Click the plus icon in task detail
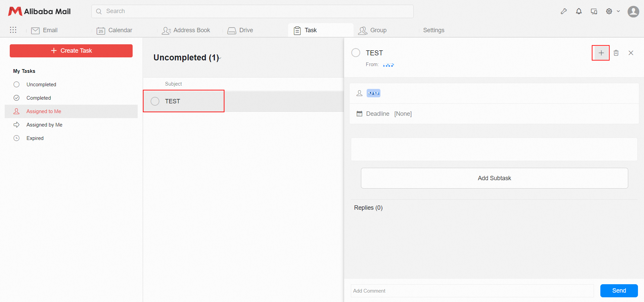The image size is (644, 302). pos(601,53)
